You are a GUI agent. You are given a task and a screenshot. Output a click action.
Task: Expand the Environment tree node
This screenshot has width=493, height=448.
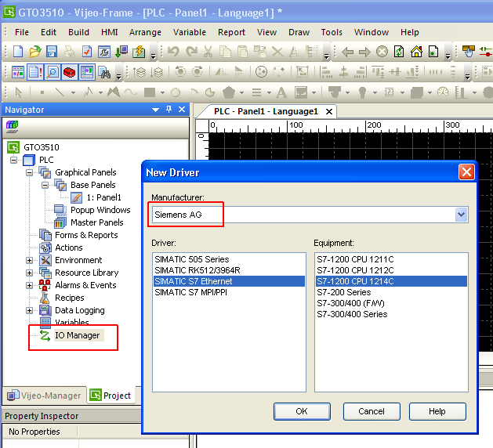point(29,260)
